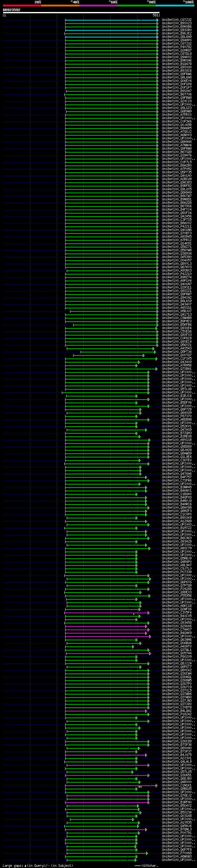Screen dimensions: 197x868
Task: Select hit label UniRef100_C7AAS7
Action: tap(177, 629)
